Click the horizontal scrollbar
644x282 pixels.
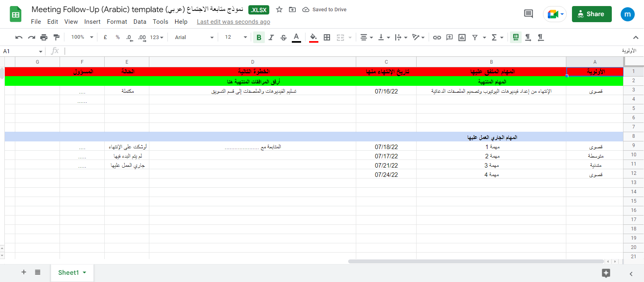(476, 261)
